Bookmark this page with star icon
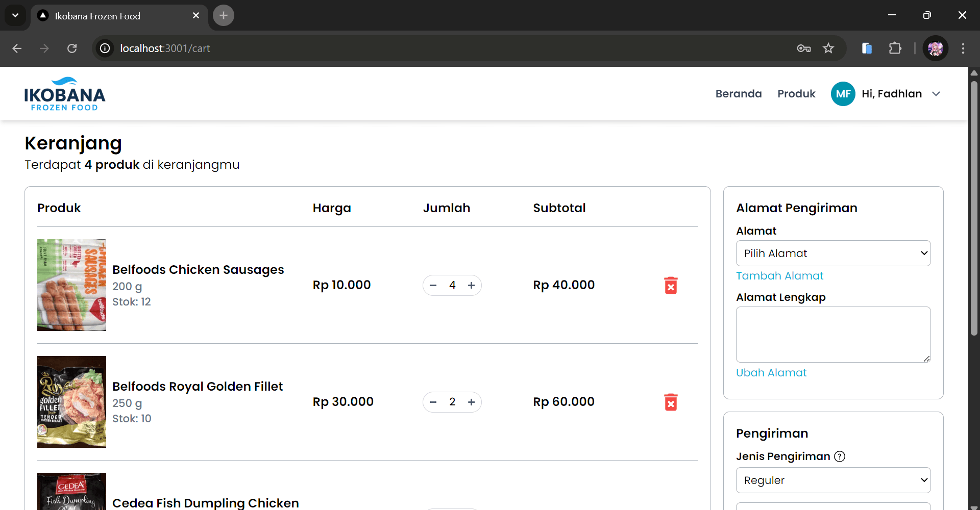 [x=828, y=48]
